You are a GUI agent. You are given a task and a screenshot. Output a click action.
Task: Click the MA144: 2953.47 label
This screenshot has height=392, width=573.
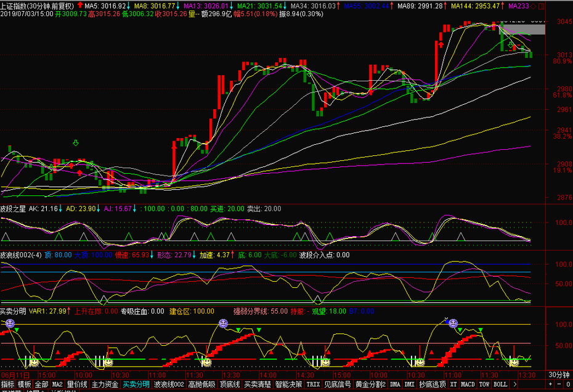(476, 6)
